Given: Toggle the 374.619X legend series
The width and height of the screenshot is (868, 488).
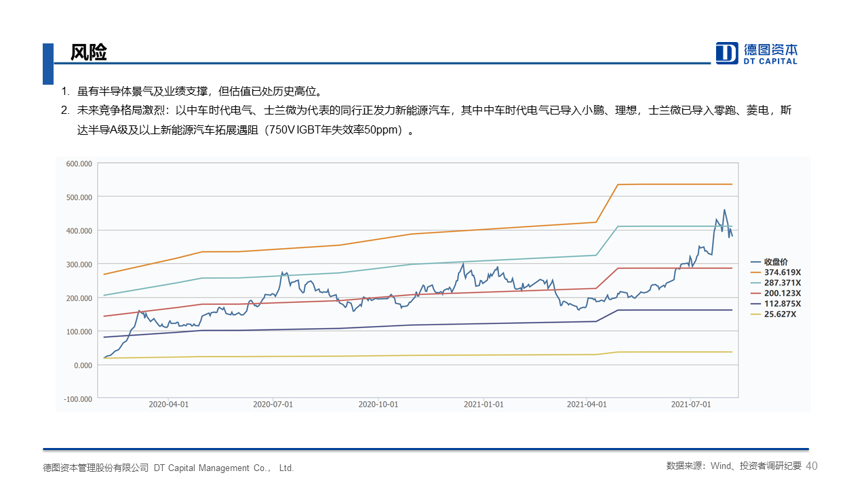Looking at the screenshot, I should coord(775,272).
